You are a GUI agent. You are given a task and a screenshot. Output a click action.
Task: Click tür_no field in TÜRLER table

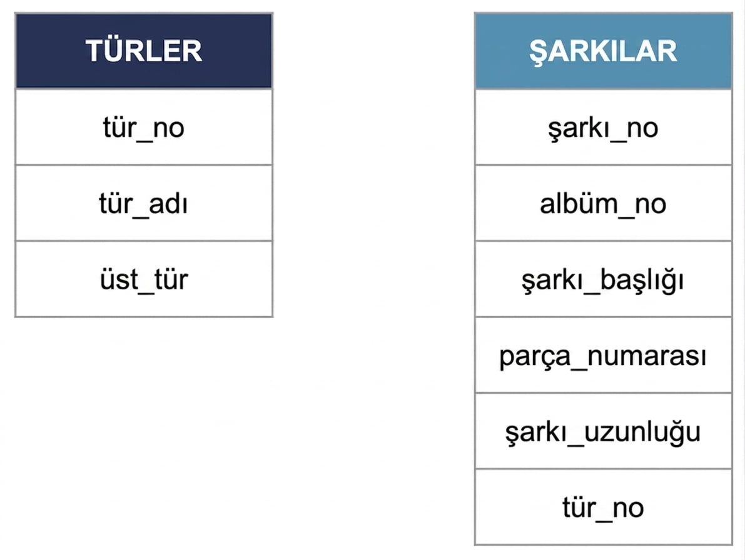coord(144,127)
